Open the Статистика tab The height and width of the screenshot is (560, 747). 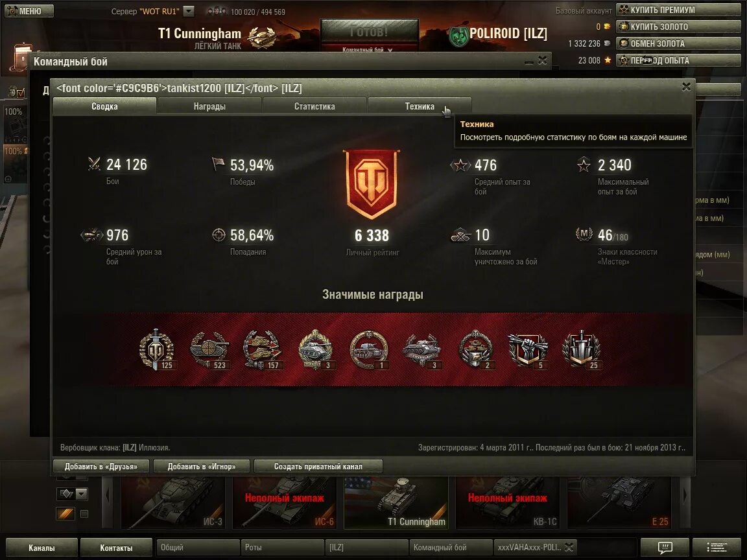pyautogui.click(x=314, y=106)
